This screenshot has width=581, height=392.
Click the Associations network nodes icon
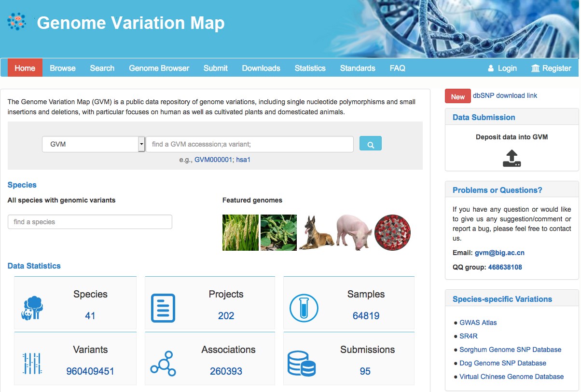(x=163, y=364)
